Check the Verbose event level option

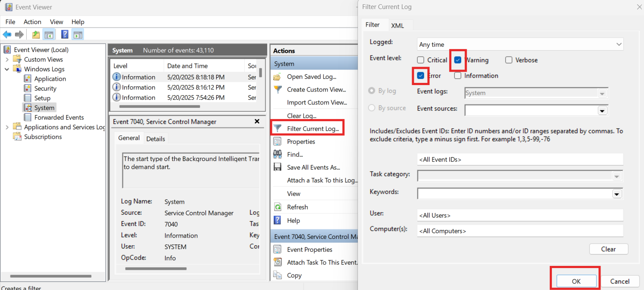(509, 60)
